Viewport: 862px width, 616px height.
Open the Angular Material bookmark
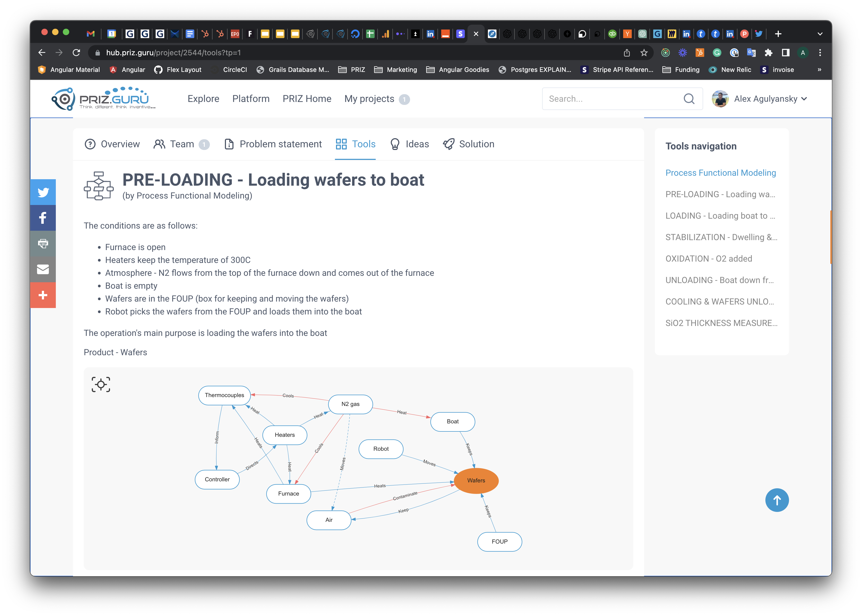pyautogui.click(x=69, y=70)
